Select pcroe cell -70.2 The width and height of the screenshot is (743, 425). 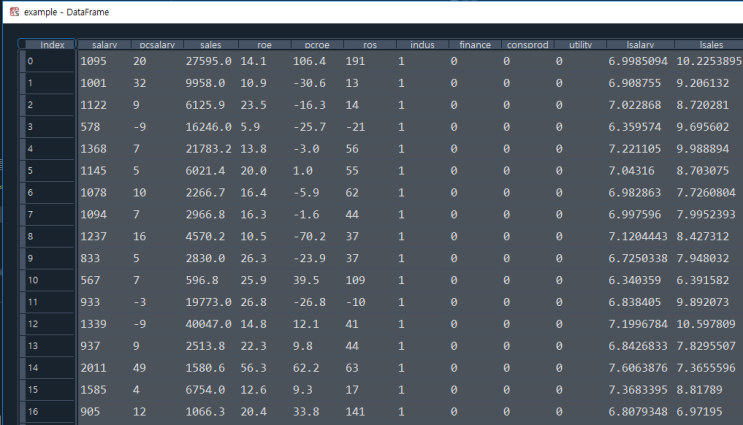pyautogui.click(x=309, y=236)
